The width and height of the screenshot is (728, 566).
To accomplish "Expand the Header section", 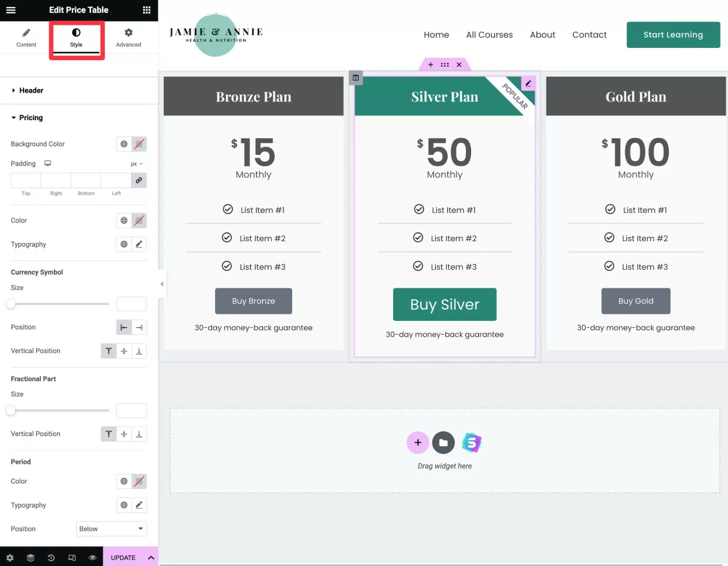I will pyautogui.click(x=79, y=90).
